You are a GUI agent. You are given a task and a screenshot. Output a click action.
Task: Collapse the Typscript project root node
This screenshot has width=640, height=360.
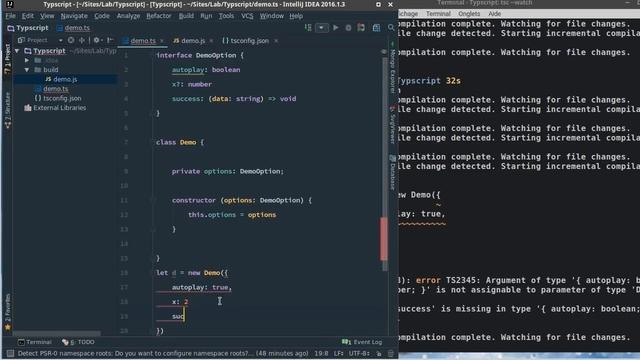17,51
